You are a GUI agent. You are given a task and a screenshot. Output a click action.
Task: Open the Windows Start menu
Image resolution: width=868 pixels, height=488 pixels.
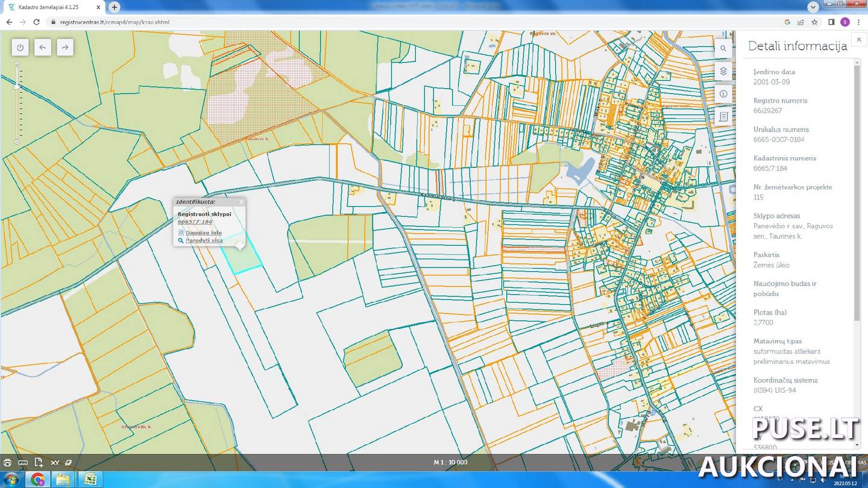coord(11,480)
